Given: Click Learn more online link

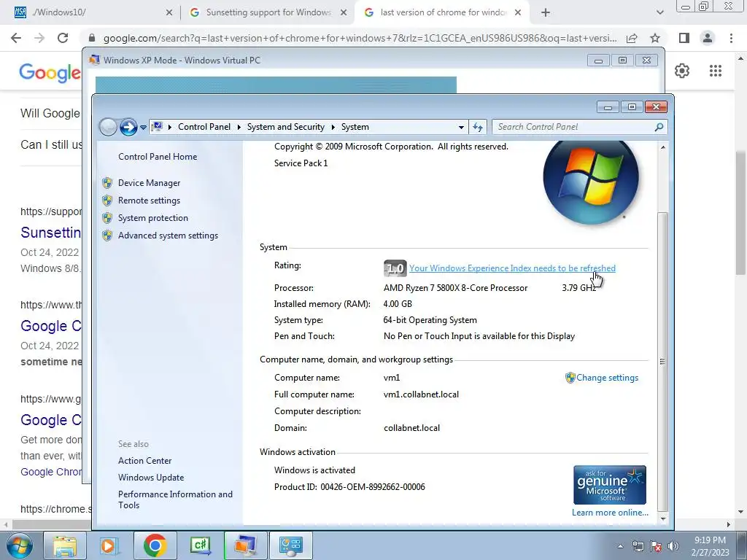Looking at the screenshot, I should pyautogui.click(x=610, y=513).
